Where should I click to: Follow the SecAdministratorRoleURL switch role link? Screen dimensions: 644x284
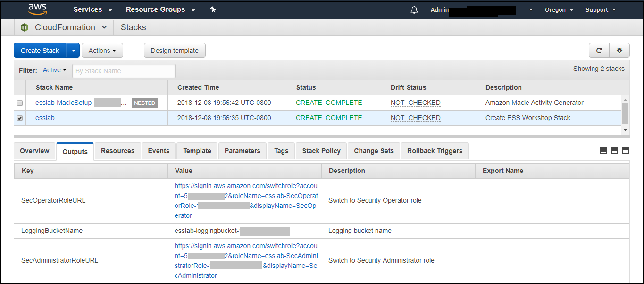point(246,260)
